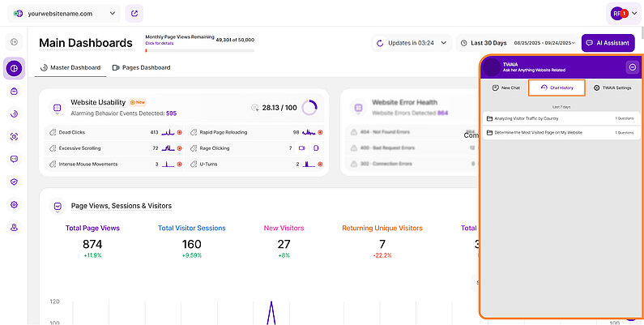The height and width of the screenshot is (325, 644).
Task: Select the Chat History tab
Action: [x=557, y=88]
